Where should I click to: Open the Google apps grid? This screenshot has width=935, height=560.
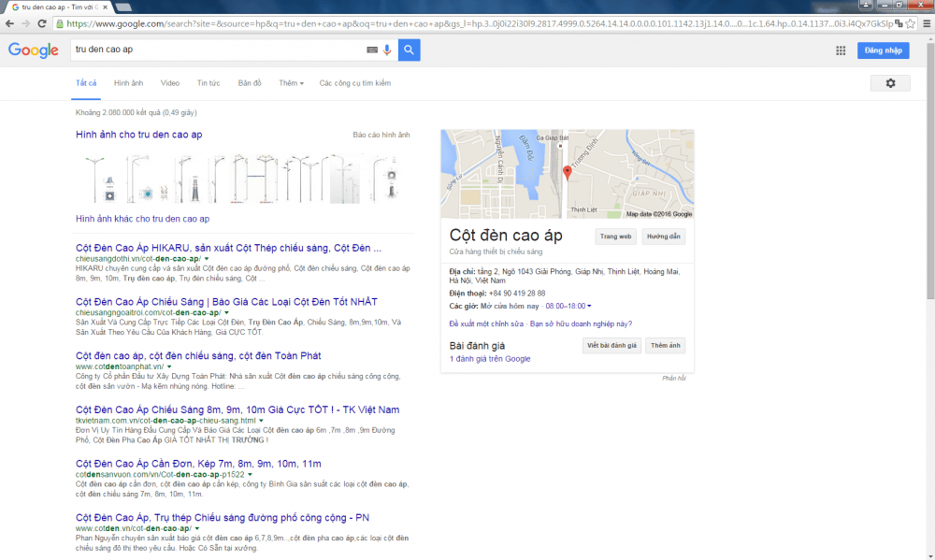[841, 50]
